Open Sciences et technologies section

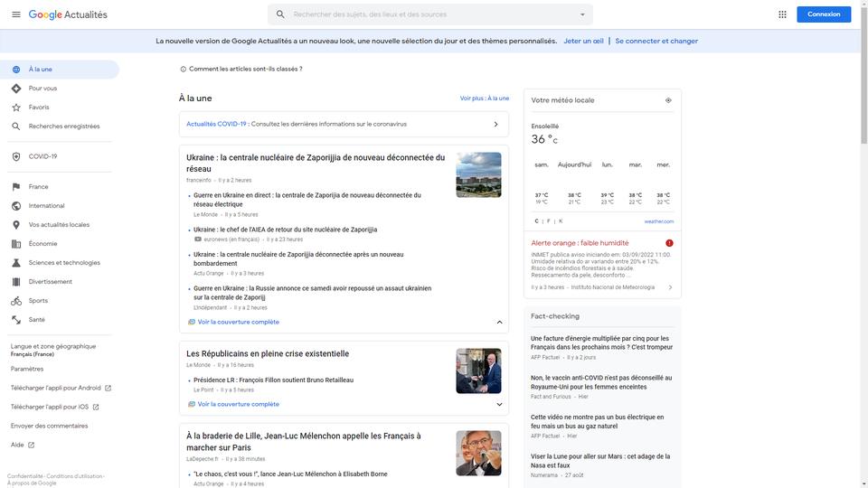pyautogui.click(x=60, y=263)
